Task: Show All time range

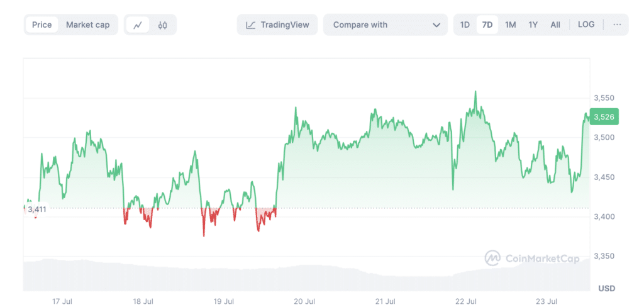Action: point(555,25)
